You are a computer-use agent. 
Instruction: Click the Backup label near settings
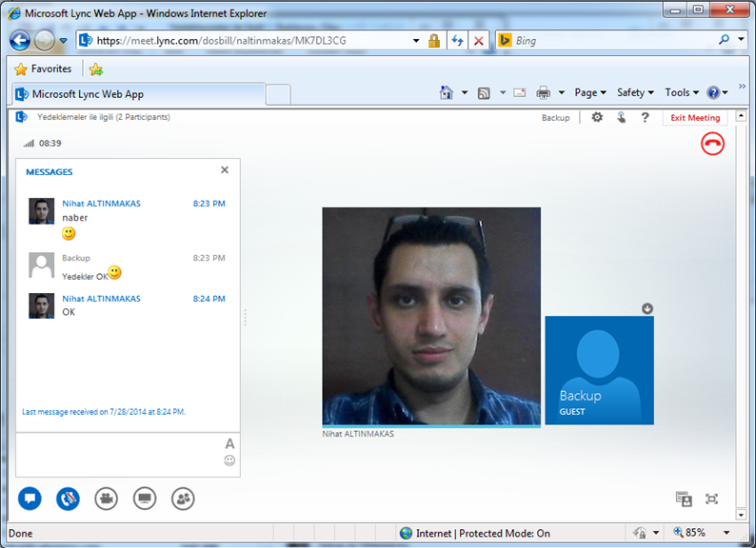555,118
